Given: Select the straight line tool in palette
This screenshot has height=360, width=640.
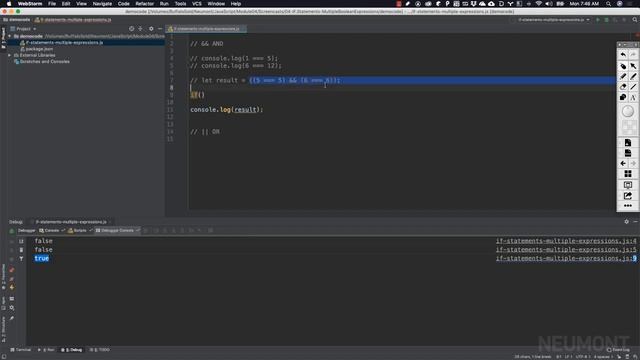Looking at the screenshot, I should click(633, 87).
